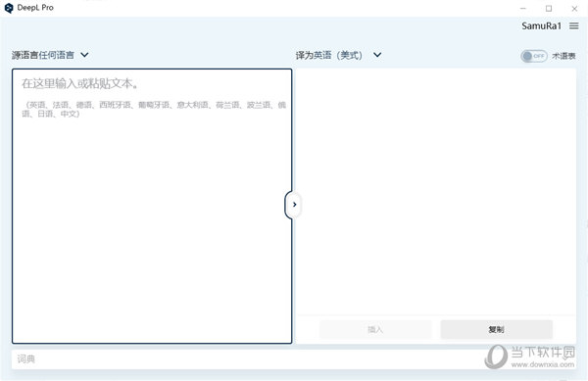Open the source language dropdown (源语言任何语言)
Viewport: 588px width, 381px height.
[x=50, y=55]
